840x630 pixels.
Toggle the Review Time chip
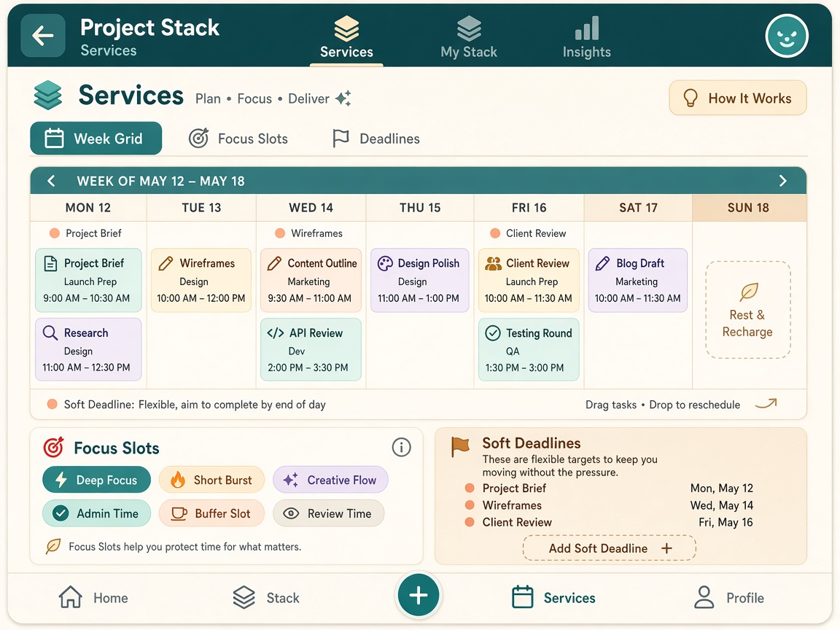click(328, 513)
